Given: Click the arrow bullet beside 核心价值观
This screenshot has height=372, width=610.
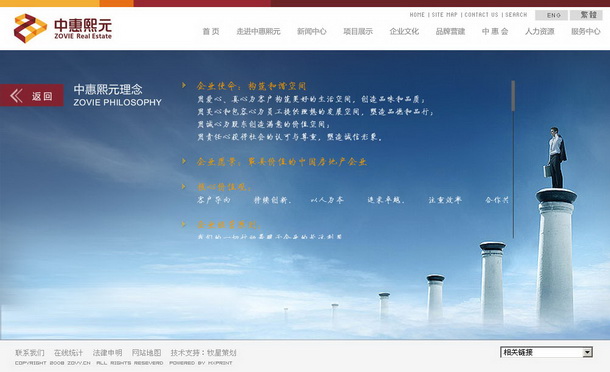Looking at the screenshot, I should tap(184, 187).
